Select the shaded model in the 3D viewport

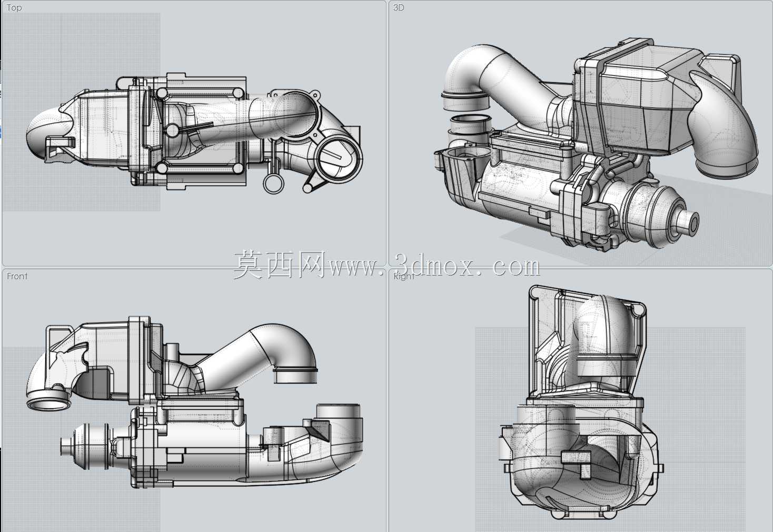[596, 144]
